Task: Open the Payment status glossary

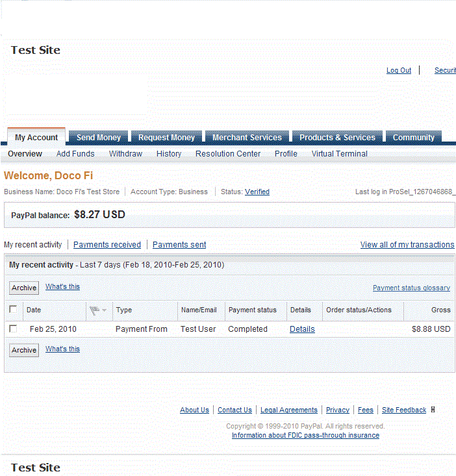Action: point(411,288)
